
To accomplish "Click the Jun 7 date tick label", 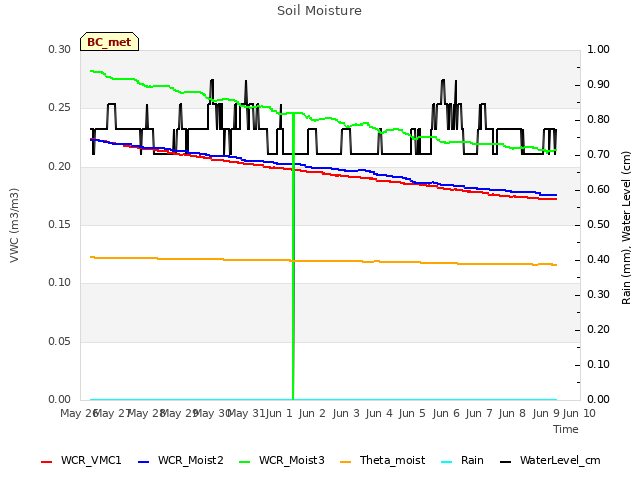I will (479, 413).
